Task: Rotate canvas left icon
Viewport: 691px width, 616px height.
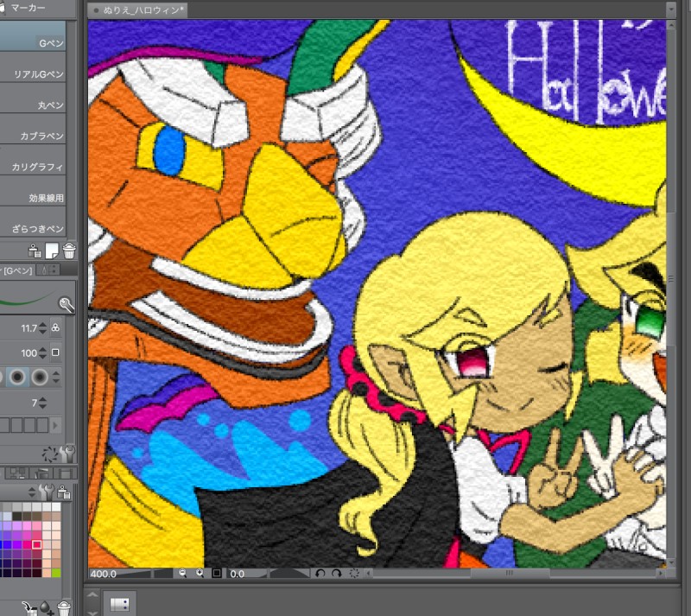Action: 320,573
